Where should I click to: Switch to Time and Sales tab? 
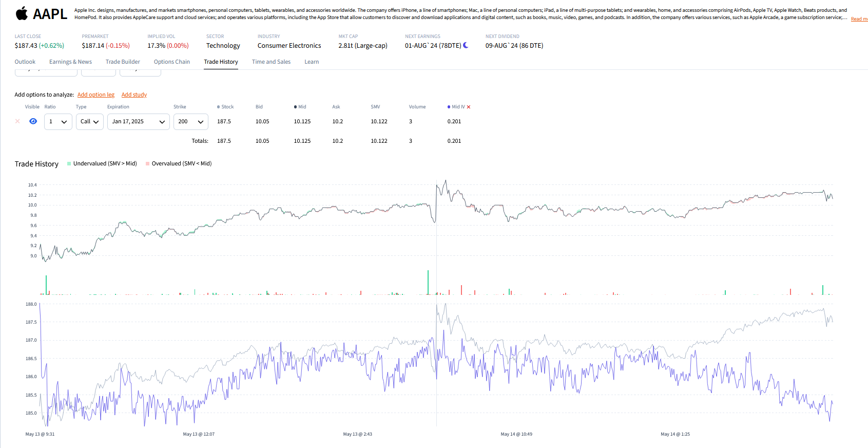point(271,62)
